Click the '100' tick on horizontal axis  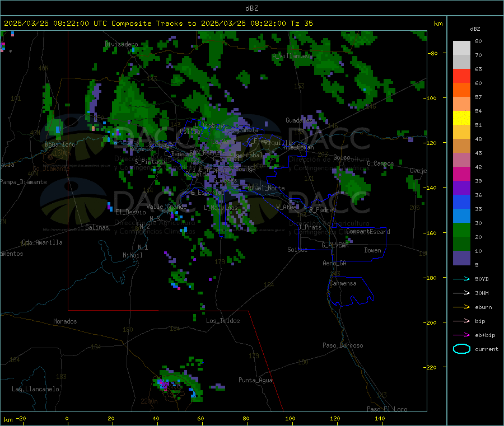(x=290, y=419)
